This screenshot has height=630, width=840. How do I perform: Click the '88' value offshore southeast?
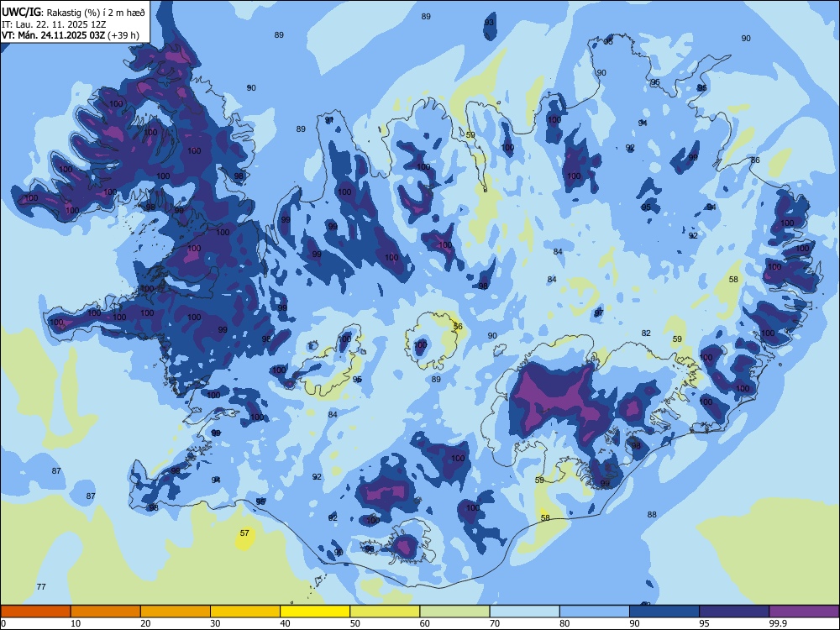[x=652, y=514]
